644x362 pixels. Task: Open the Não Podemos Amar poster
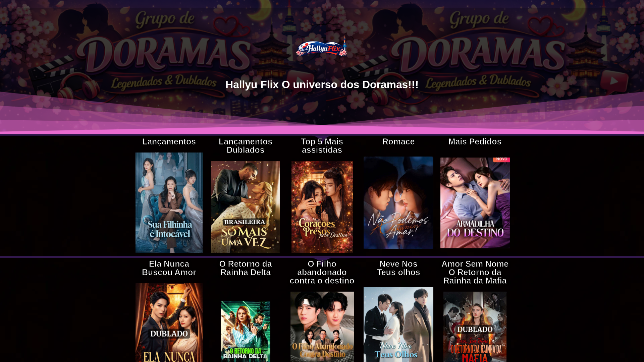click(x=398, y=203)
